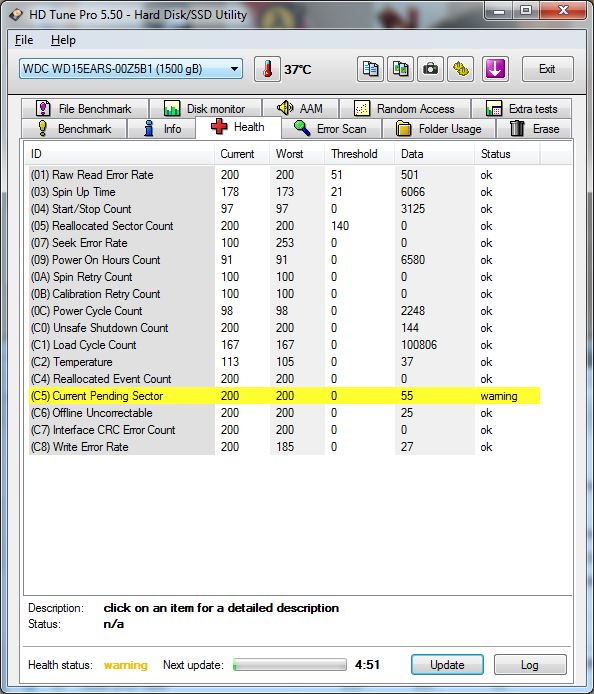Select (C2) Temperature row
The width and height of the screenshot is (594, 694).
pos(284,362)
